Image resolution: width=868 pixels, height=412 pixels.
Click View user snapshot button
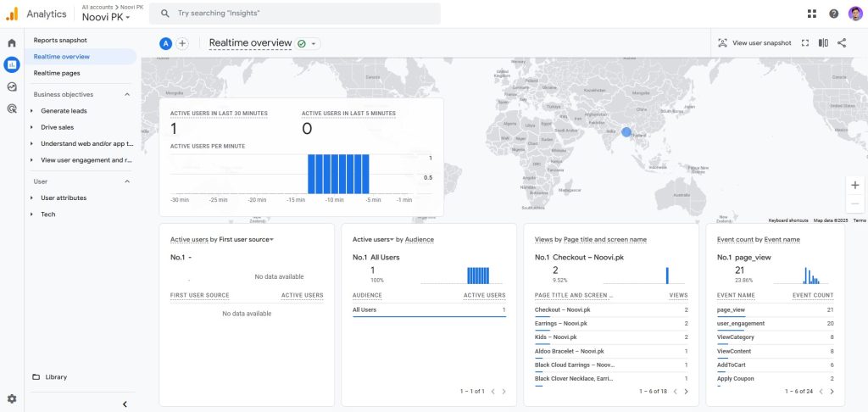point(754,43)
